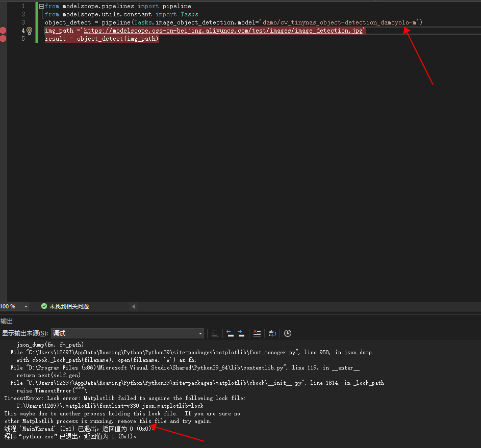The width and height of the screenshot is (481, 448).
Task: Click the find message in code icon
Action: click(x=215, y=333)
